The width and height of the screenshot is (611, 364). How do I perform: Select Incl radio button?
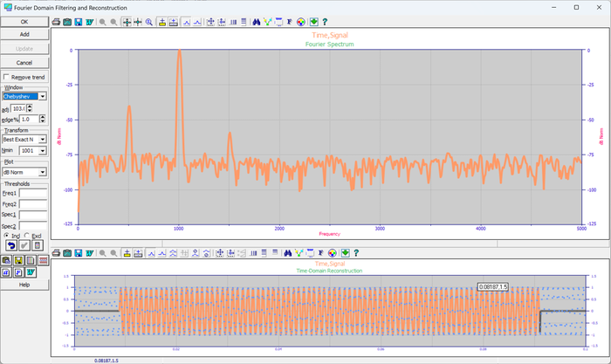[x=6, y=236]
